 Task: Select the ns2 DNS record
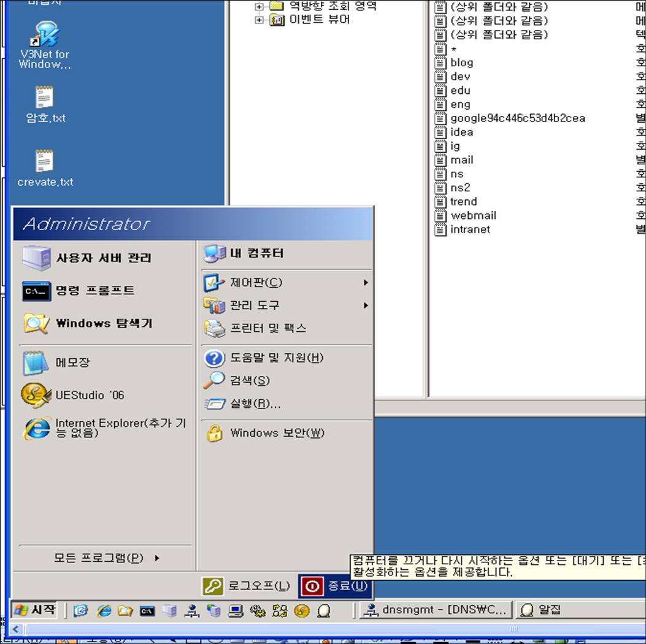460,188
